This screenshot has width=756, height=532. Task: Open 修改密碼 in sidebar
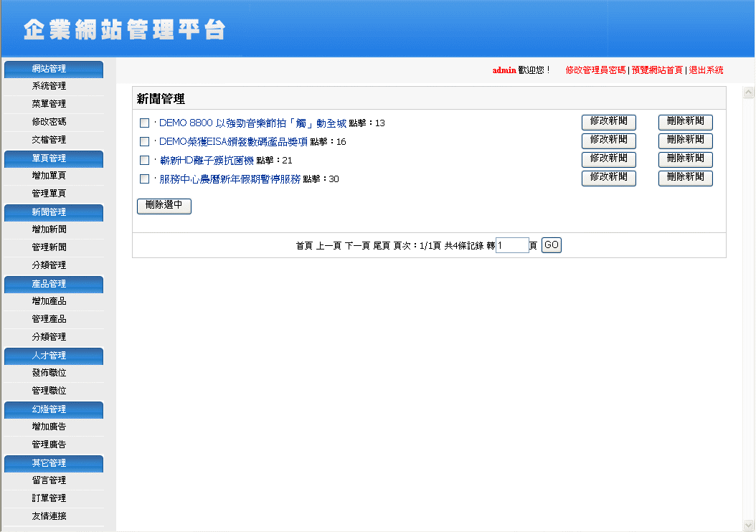(x=49, y=121)
